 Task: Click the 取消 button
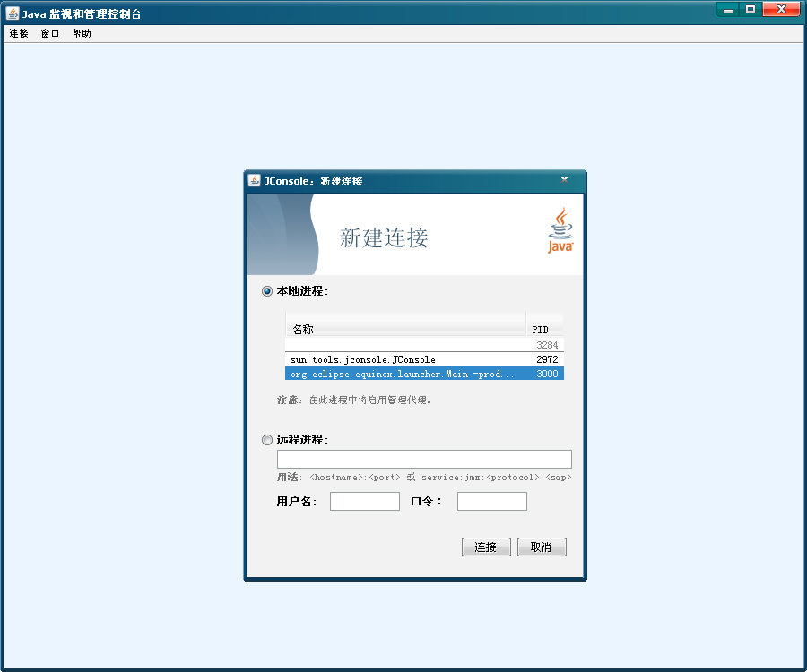tap(542, 547)
